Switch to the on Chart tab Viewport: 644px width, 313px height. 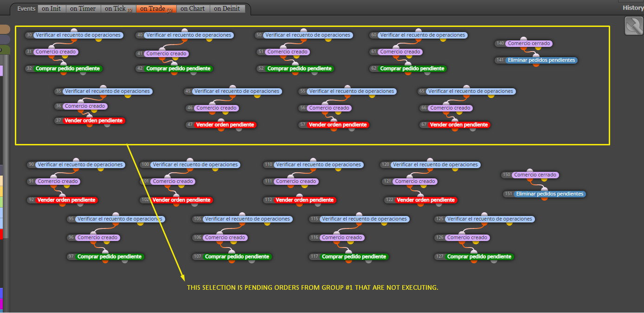(x=193, y=8)
